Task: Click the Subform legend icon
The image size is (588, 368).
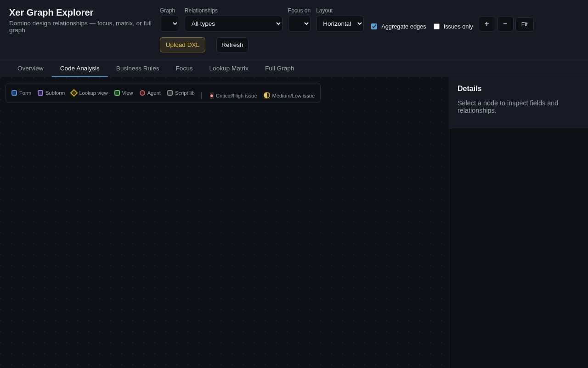Action: pos(40,93)
